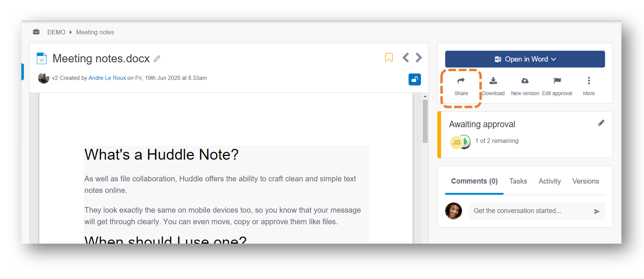Click the Meeting notes.docx title
Screen dimensions: 644x279
point(101,59)
